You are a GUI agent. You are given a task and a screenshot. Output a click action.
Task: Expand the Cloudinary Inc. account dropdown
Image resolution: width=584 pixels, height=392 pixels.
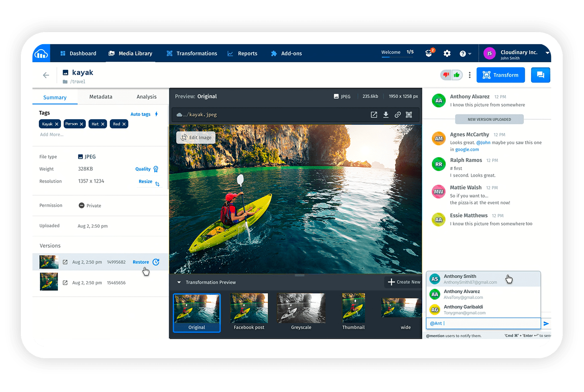tap(547, 53)
